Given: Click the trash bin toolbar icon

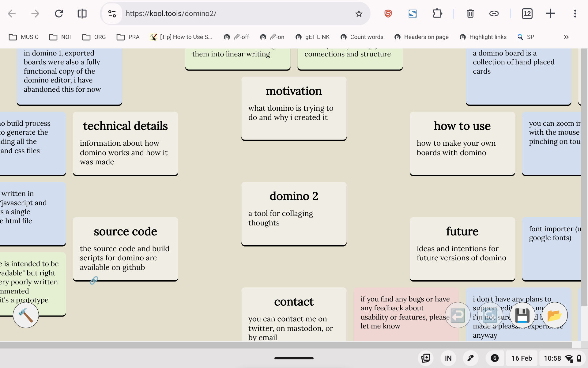Looking at the screenshot, I should pyautogui.click(x=470, y=13).
